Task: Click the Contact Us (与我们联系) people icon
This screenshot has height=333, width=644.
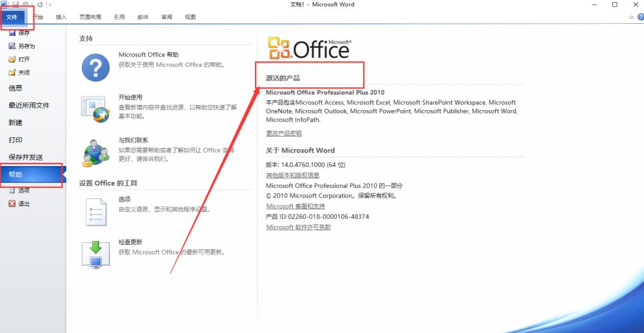Action: tap(96, 152)
